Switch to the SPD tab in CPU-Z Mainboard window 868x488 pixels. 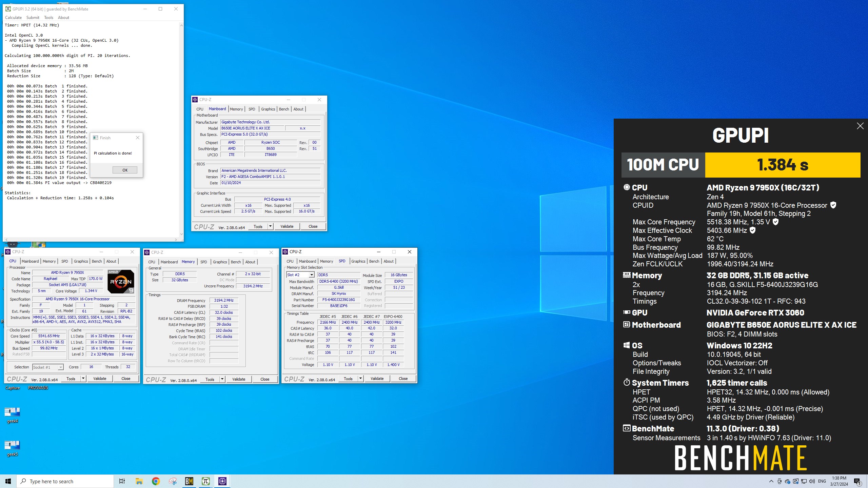click(252, 109)
